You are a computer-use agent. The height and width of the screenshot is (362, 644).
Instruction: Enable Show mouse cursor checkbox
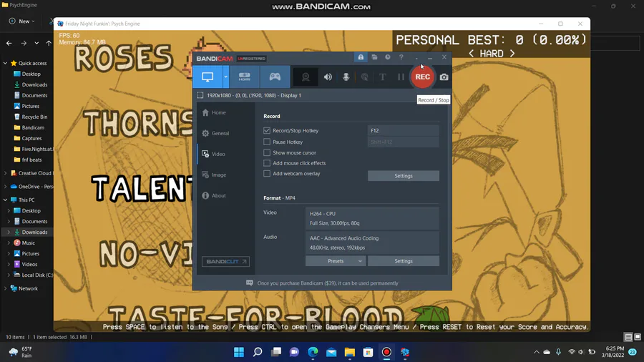coord(267,152)
